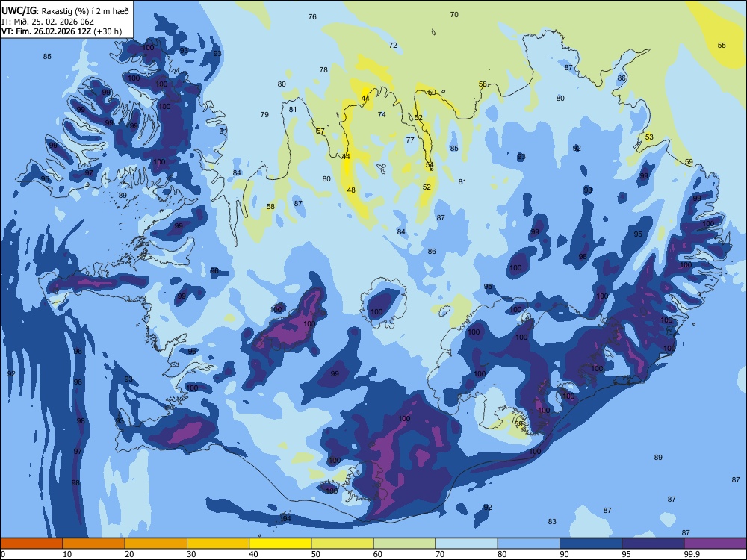Viewport: 747px width, 560px height.
Task: Click the map humidity value '72'
Action: [393, 46]
